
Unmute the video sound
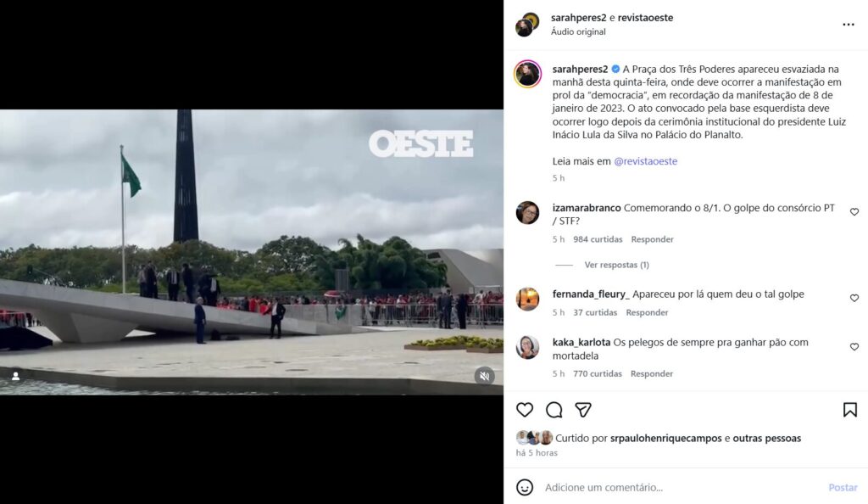point(484,376)
